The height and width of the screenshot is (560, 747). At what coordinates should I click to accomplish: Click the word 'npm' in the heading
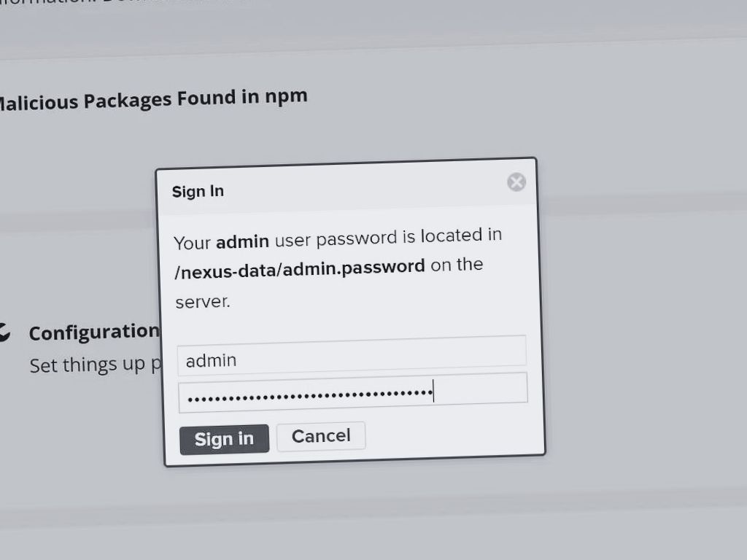click(285, 96)
